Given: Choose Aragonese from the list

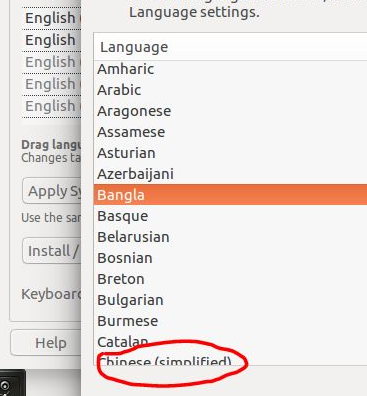Looking at the screenshot, I should (x=230, y=111).
